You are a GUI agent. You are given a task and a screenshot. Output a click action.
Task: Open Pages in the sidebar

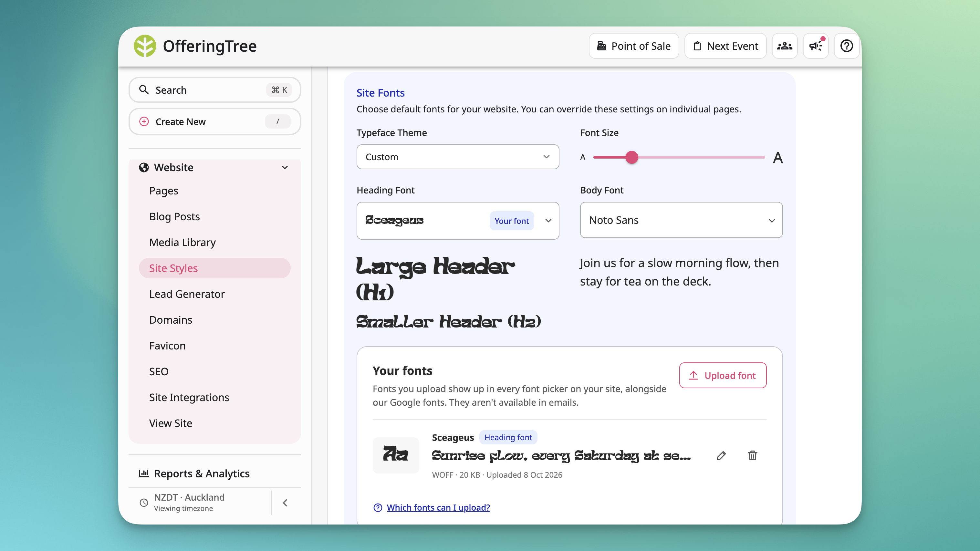pos(163,191)
